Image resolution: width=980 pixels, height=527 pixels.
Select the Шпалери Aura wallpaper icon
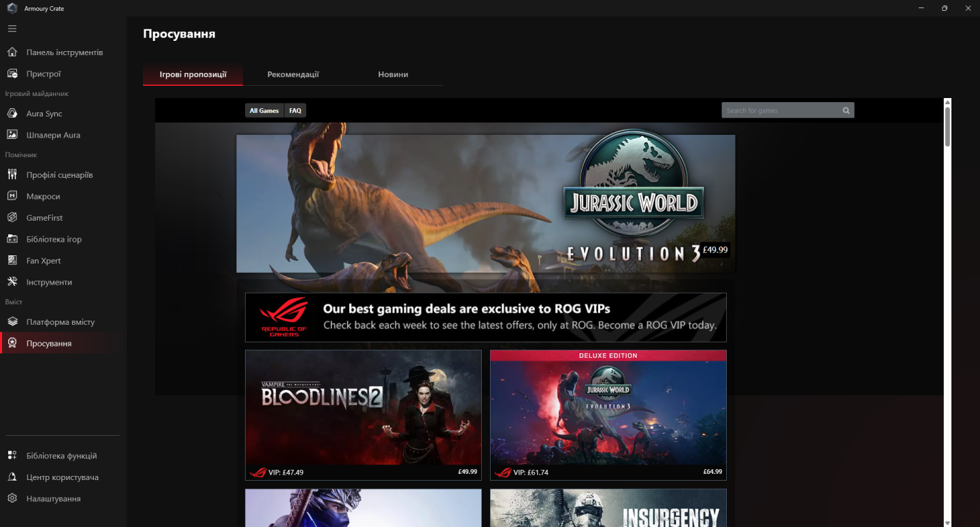tap(12, 135)
